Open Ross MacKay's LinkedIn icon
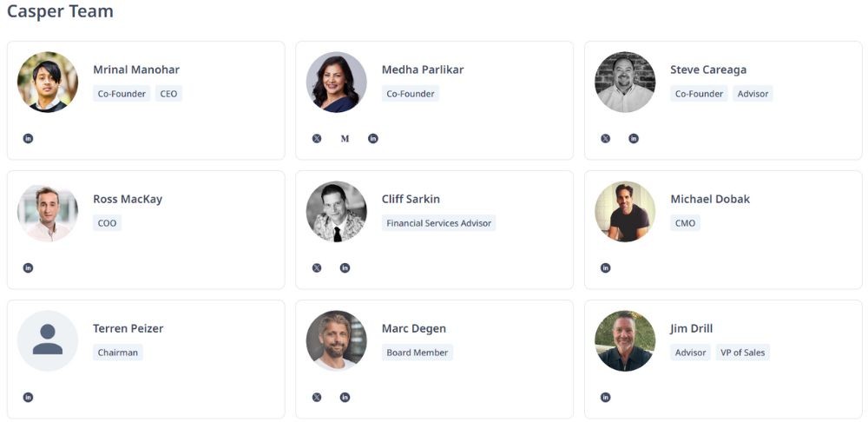Image resolution: width=868 pixels, height=422 pixels. pyautogui.click(x=28, y=268)
